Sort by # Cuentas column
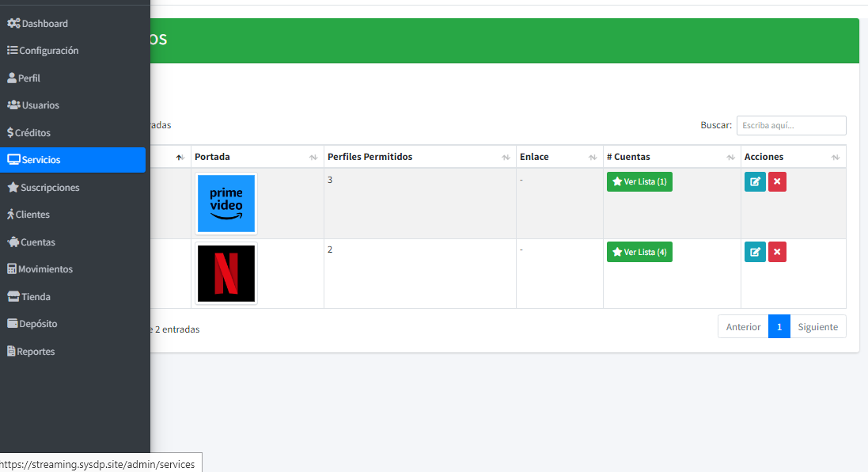Viewport: 868px width, 472px height. [x=672, y=157]
